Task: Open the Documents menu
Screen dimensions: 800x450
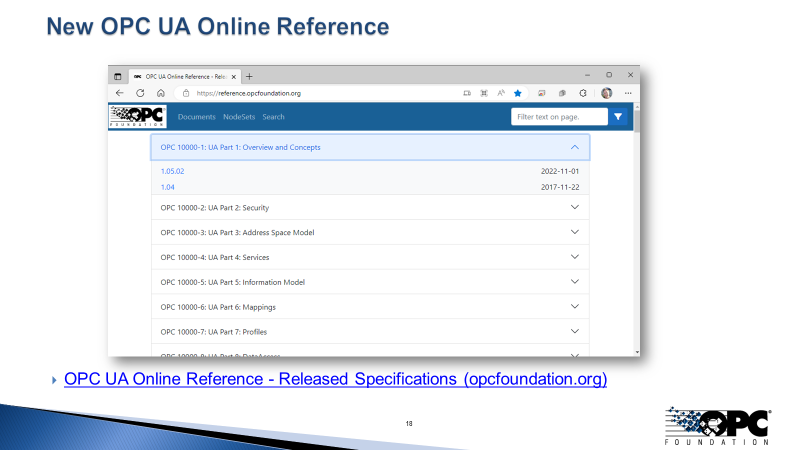Action: click(x=196, y=117)
